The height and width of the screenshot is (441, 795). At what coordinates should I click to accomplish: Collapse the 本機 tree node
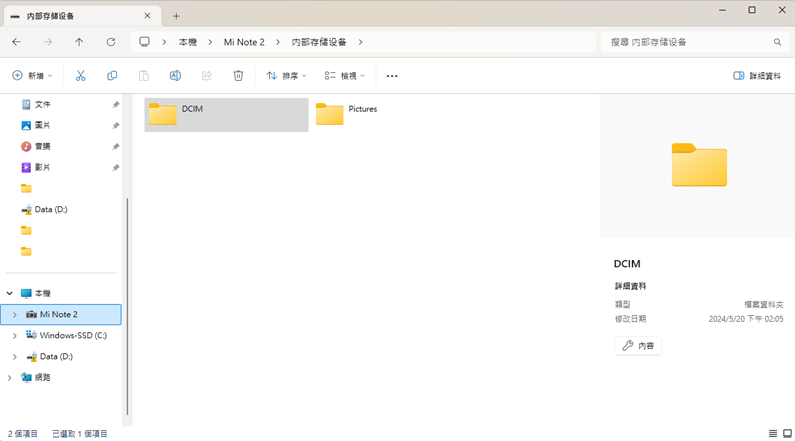click(10, 293)
